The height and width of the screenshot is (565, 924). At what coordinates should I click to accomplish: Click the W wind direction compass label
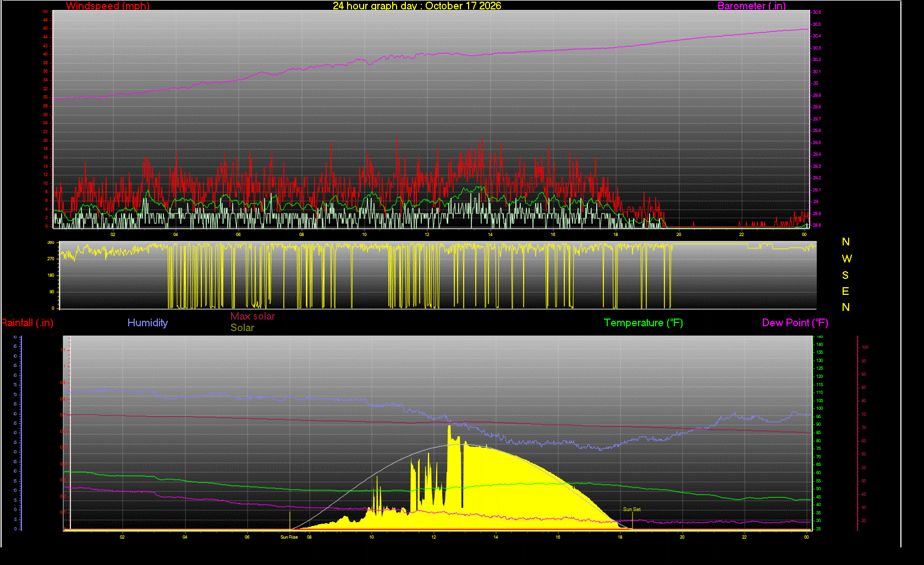click(x=846, y=259)
